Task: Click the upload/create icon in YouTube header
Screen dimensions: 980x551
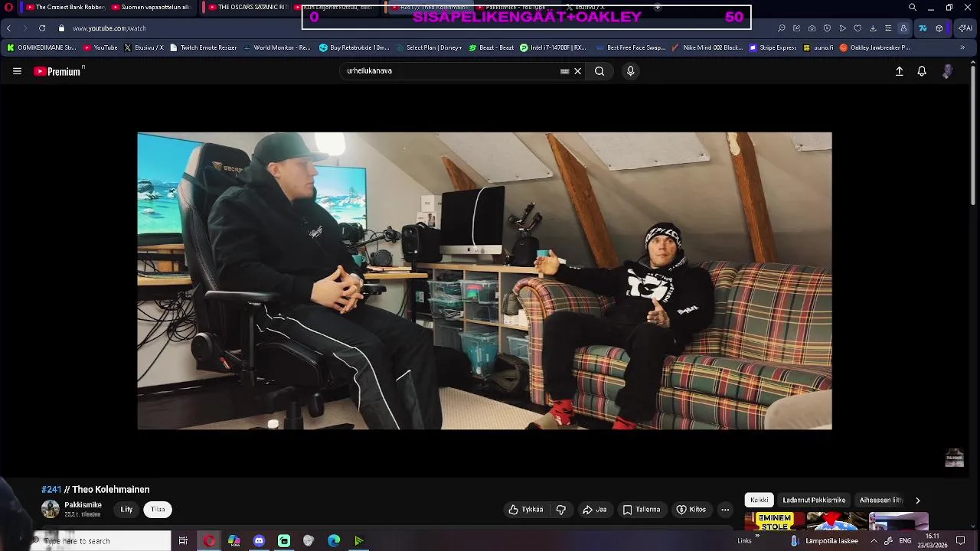Action: [x=900, y=71]
